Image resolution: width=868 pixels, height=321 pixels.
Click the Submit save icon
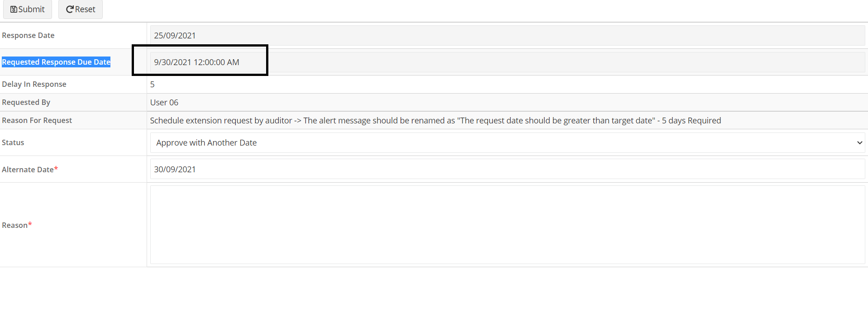(x=14, y=9)
